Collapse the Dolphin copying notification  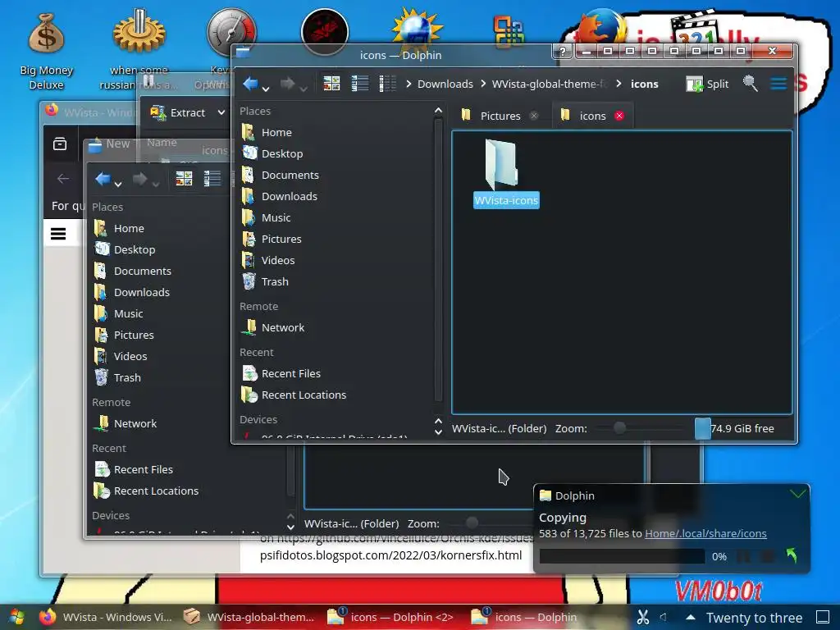click(x=797, y=494)
